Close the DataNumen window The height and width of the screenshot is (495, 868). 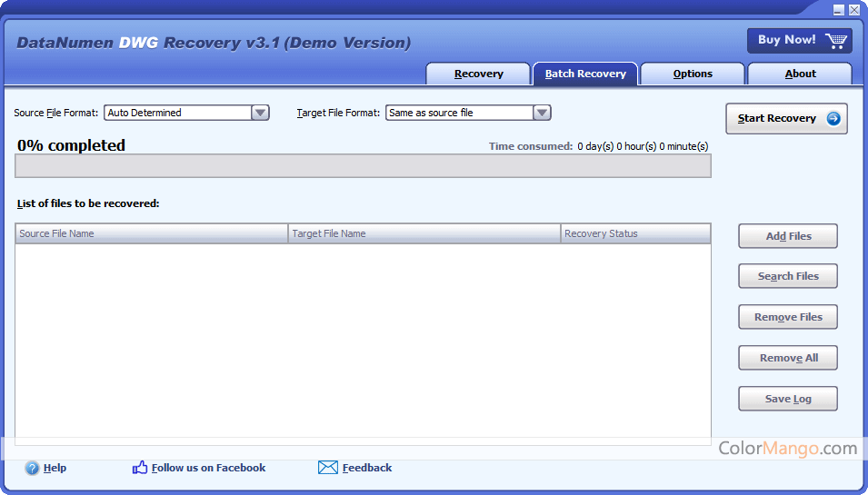(x=854, y=9)
